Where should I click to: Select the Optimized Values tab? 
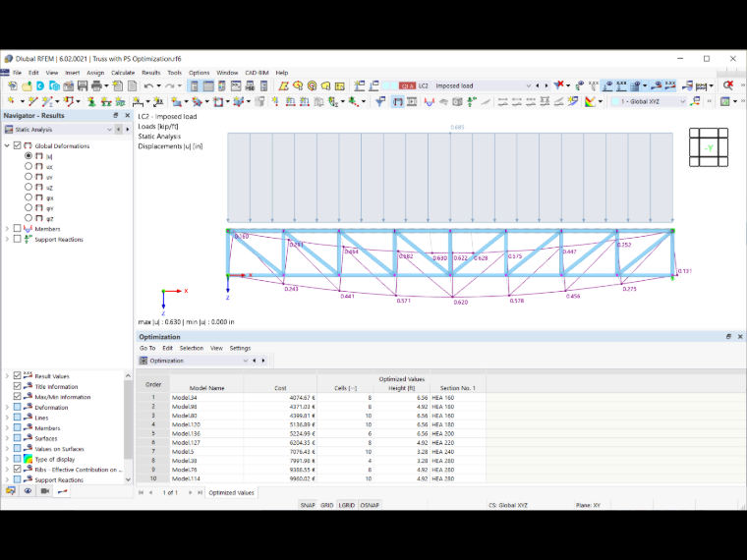click(231, 492)
